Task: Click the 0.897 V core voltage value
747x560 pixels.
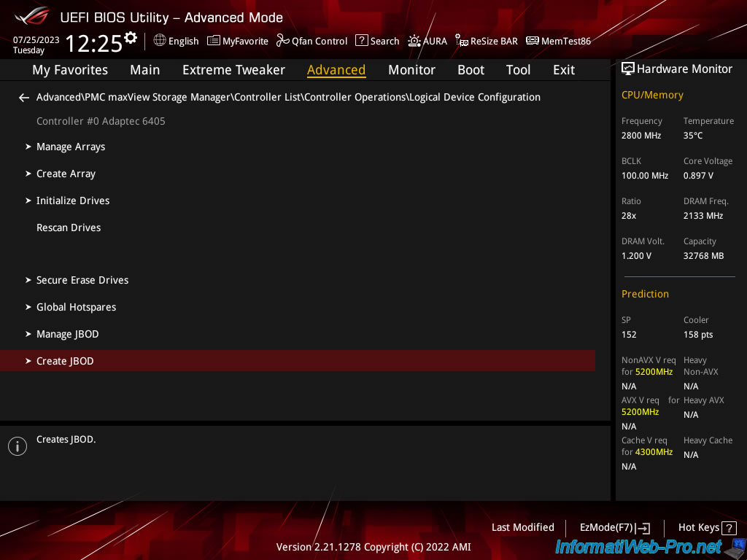Action: [698, 176]
